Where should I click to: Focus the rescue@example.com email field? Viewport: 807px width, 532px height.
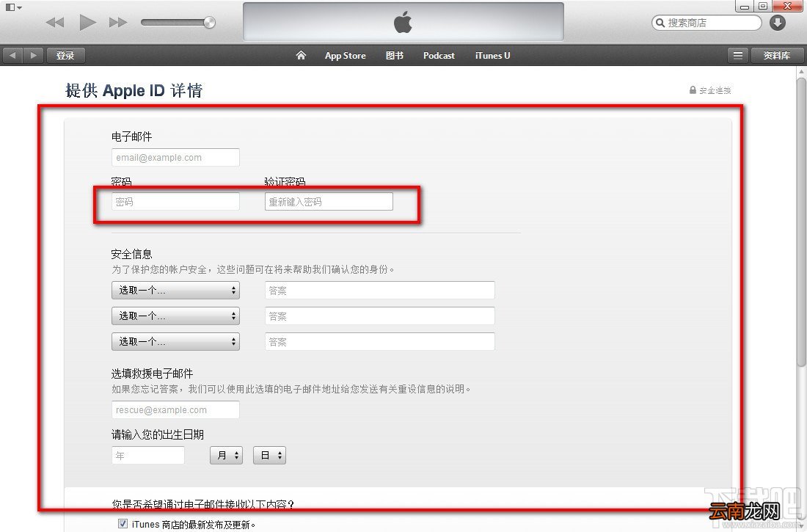coord(175,410)
